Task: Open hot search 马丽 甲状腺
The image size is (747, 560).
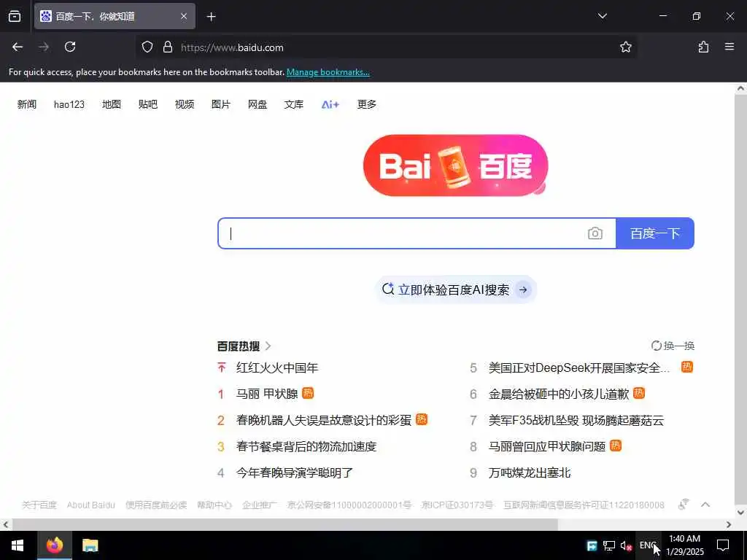Action: click(267, 394)
